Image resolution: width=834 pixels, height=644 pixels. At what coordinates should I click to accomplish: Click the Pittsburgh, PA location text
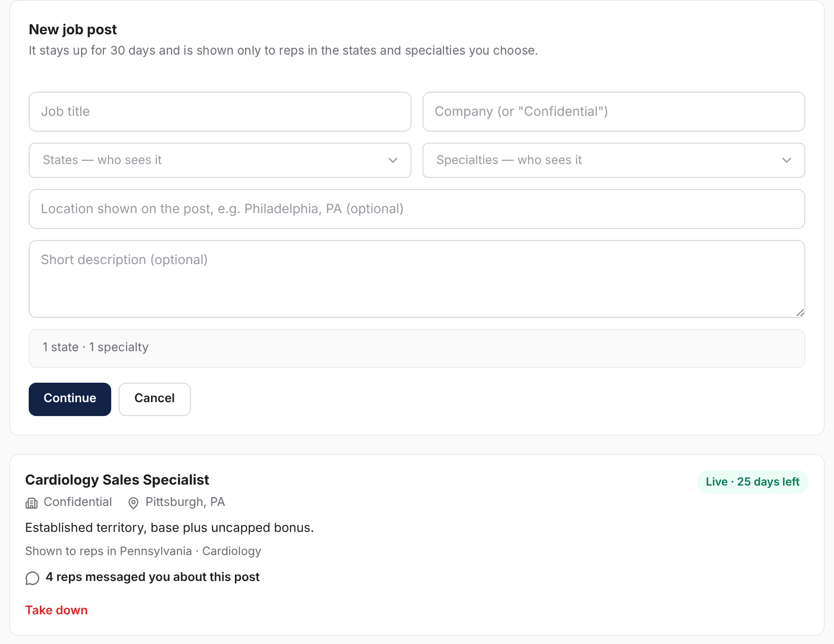(x=185, y=502)
